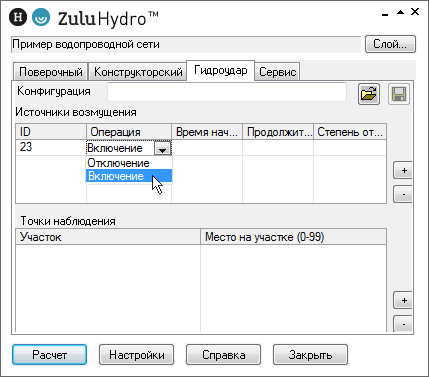
Task: Minimize the ZuluHydro window
Action: point(385,14)
